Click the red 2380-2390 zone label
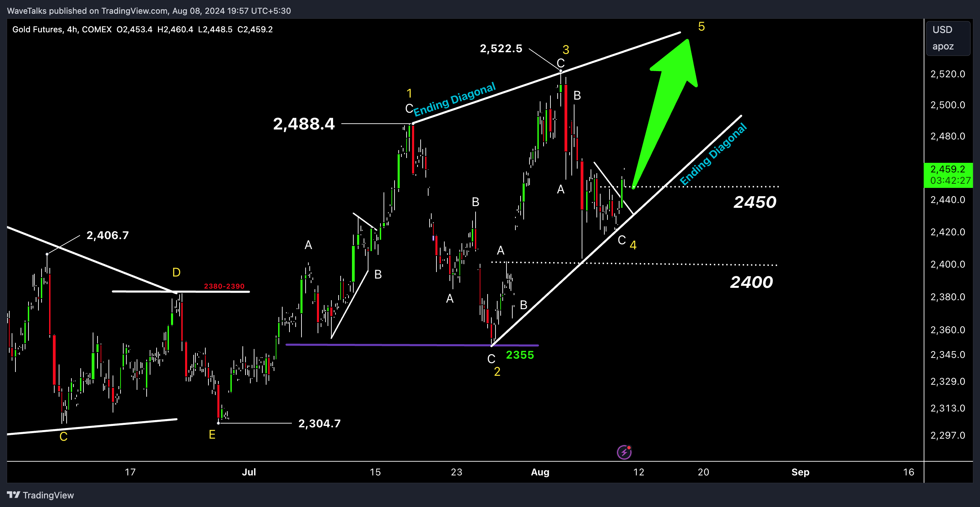Viewport: 980px width, 507px height. pos(224,286)
